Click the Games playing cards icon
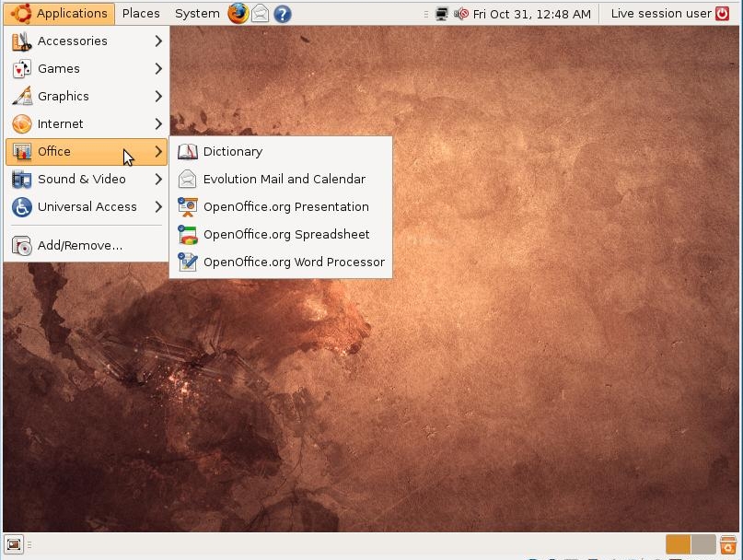This screenshot has height=560, width=743. click(22, 69)
